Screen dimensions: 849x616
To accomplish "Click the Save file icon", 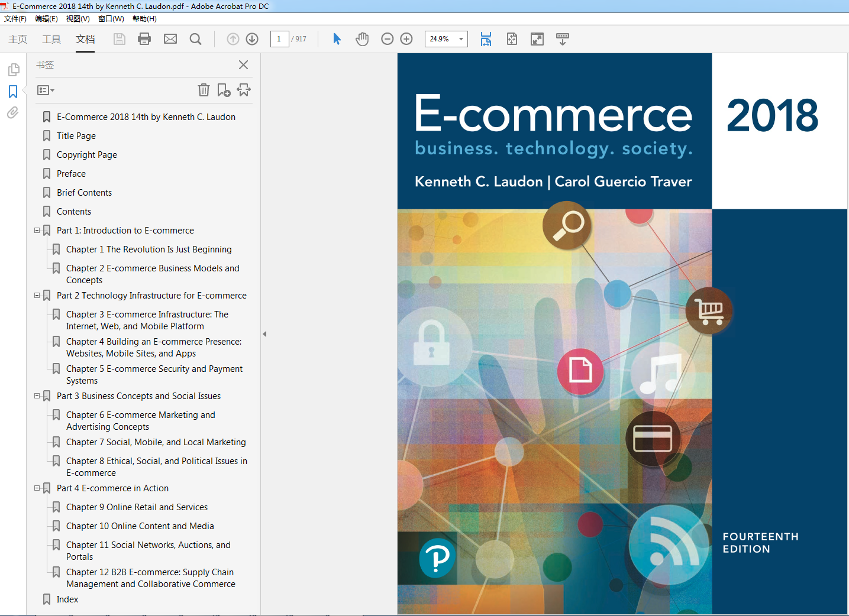I will pos(120,39).
